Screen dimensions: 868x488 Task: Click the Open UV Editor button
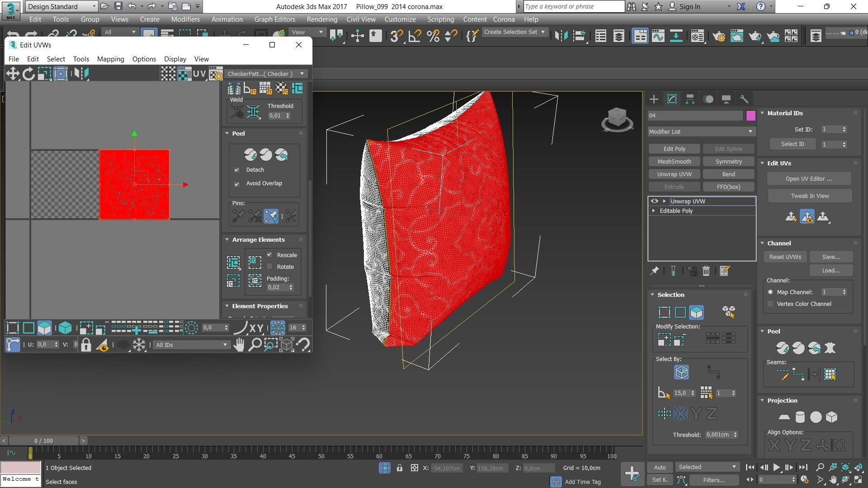(808, 179)
